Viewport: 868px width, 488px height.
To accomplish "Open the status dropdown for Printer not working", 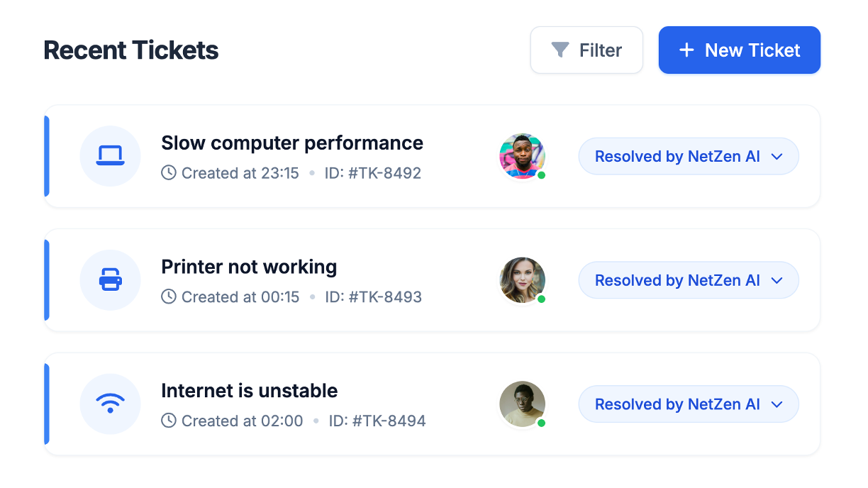I will click(x=776, y=279).
